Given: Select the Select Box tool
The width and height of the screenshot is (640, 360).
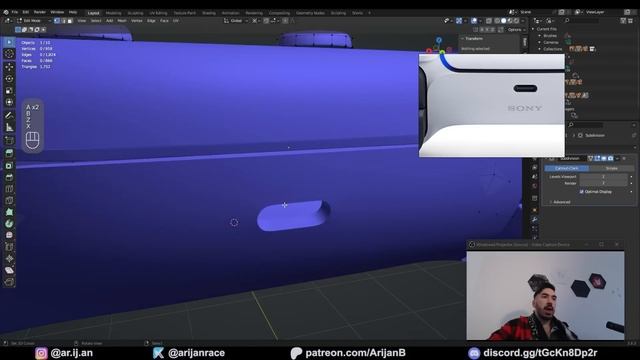Looking at the screenshot, I should 9,42.
